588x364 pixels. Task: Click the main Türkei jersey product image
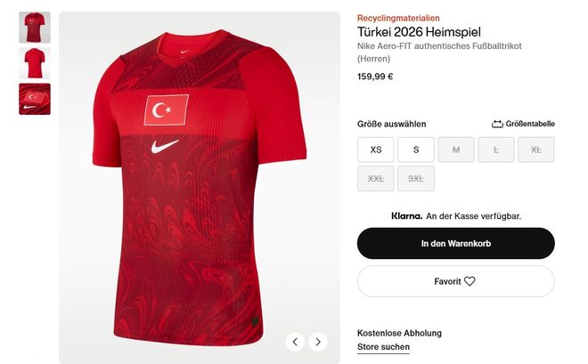[200, 187]
